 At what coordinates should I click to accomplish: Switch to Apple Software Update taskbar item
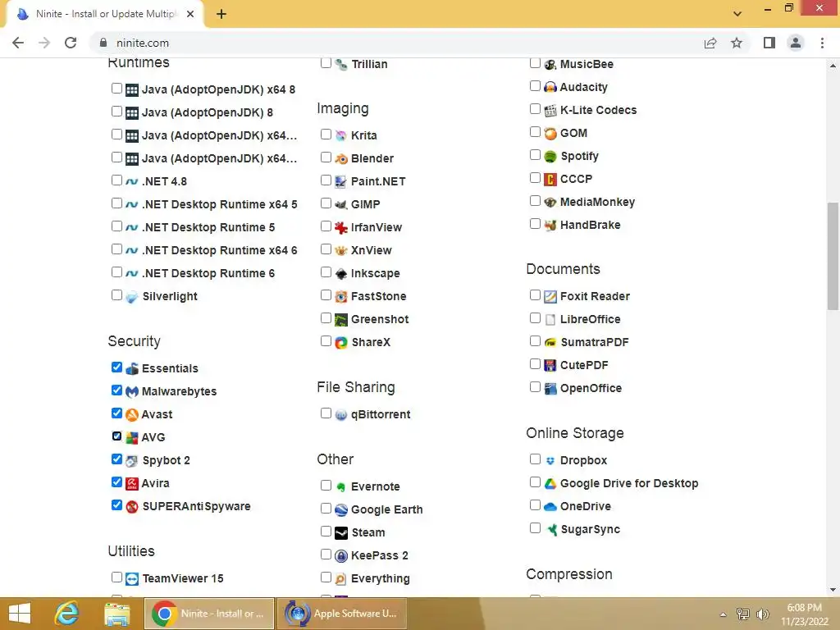point(341,614)
